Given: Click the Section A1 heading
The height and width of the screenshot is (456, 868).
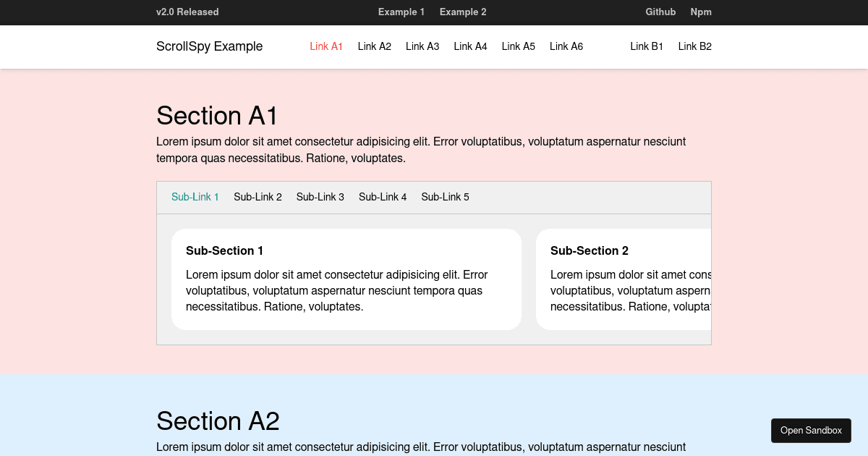Looking at the screenshot, I should click(217, 116).
